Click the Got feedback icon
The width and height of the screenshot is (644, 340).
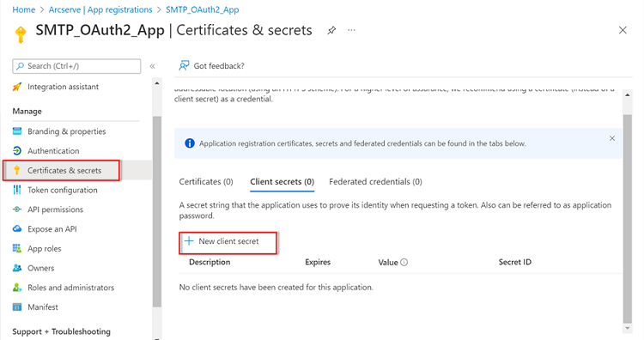coord(184,66)
